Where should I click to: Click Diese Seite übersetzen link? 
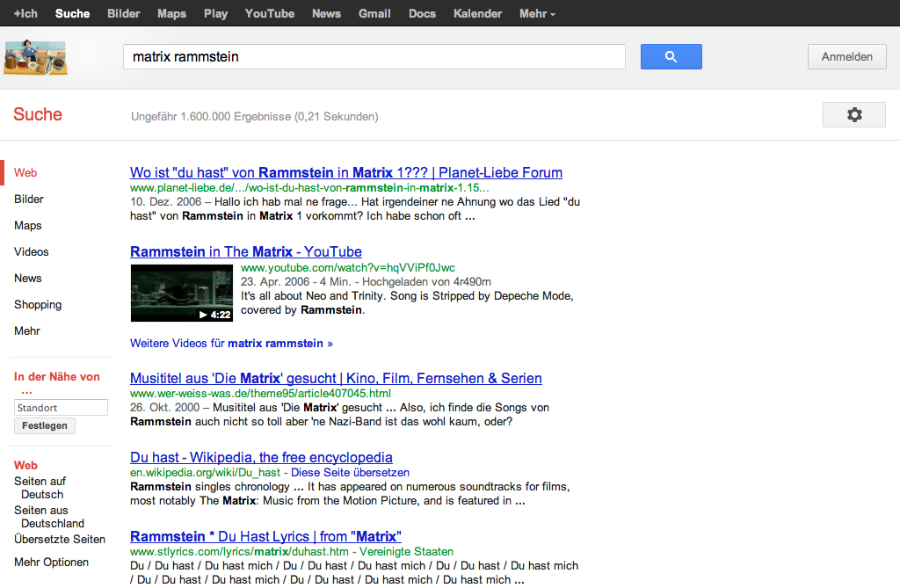click(350, 473)
